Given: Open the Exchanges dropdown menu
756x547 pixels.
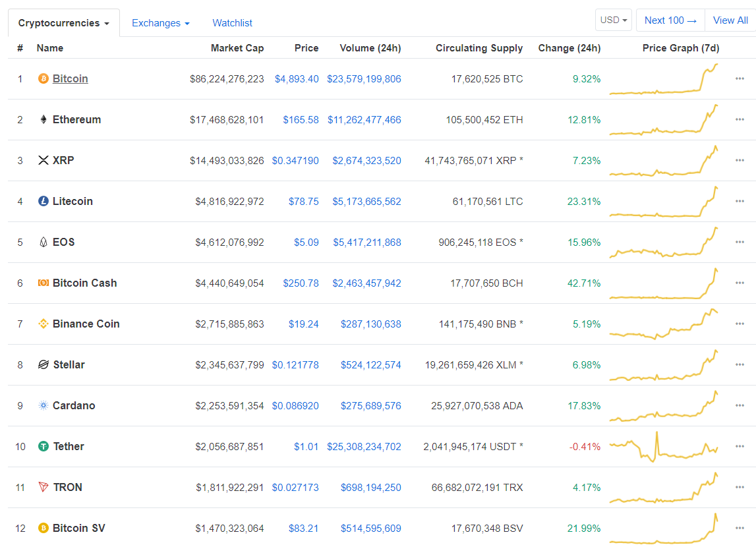Looking at the screenshot, I should [160, 22].
